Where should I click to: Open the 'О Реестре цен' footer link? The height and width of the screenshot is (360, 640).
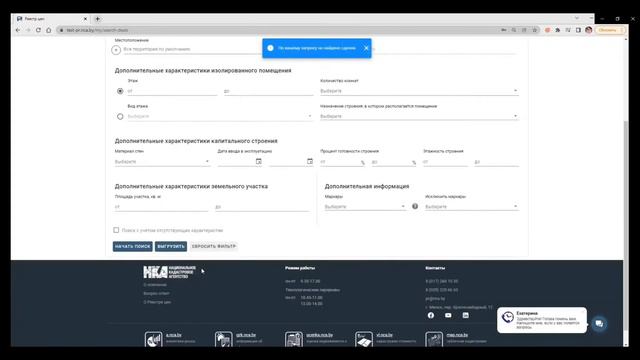pyautogui.click(x=157, y=302)
